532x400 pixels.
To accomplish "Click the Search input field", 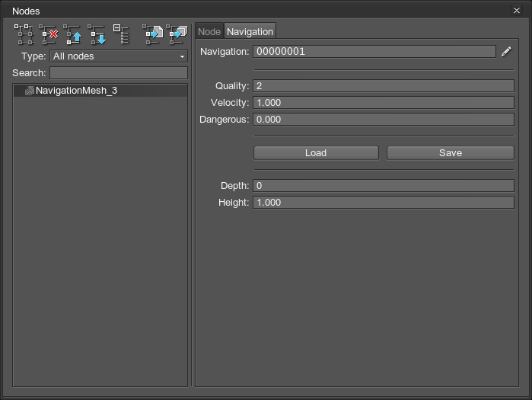I will (119, 73).
